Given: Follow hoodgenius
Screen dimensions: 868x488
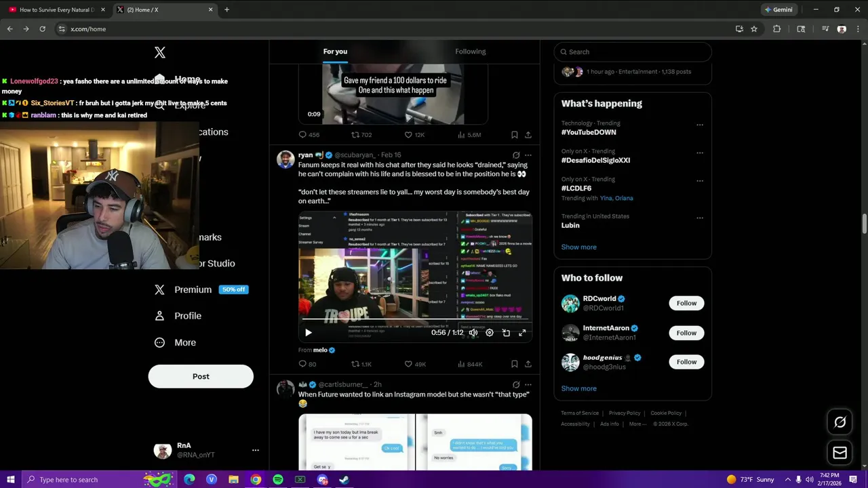Looking at the screenshot, I should coord(686,362).
